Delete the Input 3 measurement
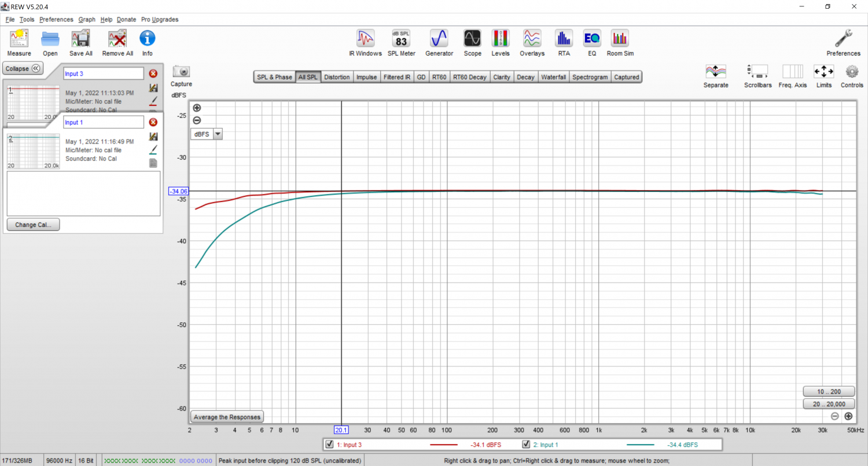 click(153, 74)
